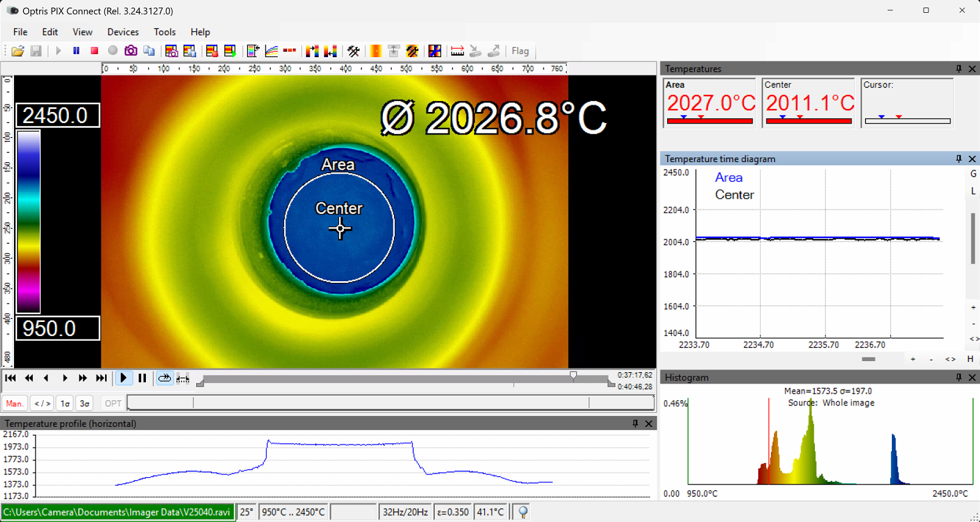
Task: Copy the image via the copy icon
Action: coord(149,51)
